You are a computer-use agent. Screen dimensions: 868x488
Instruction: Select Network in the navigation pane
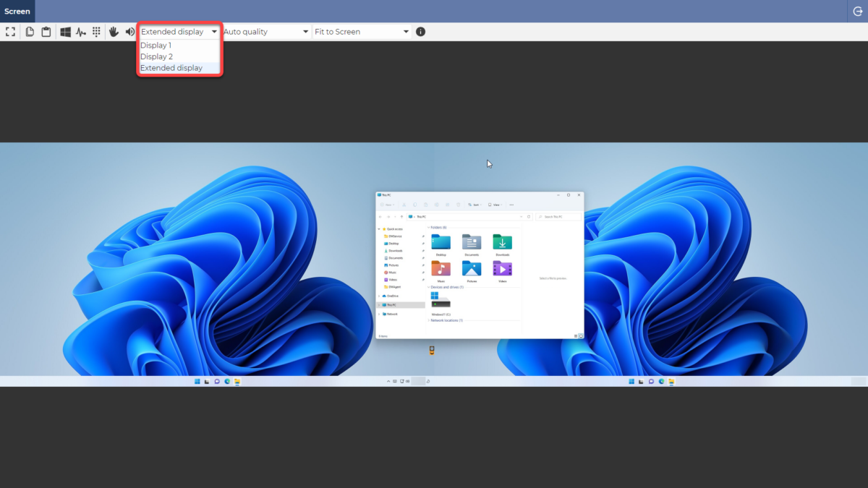click(391, 314)
